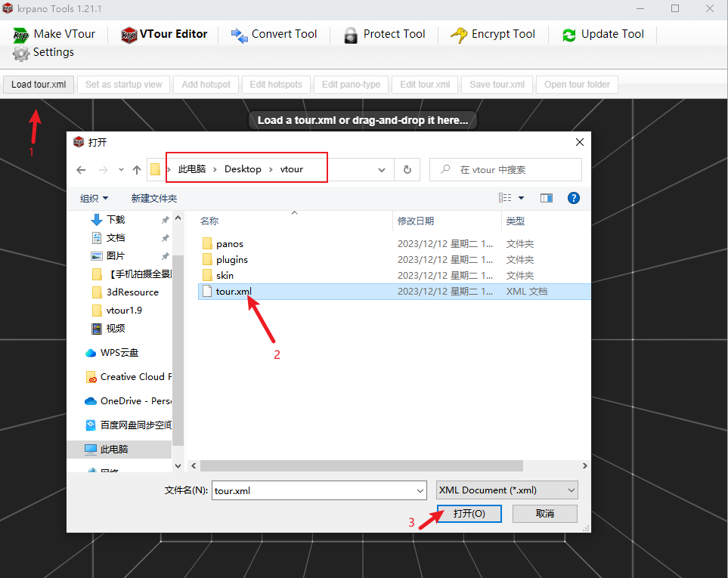Click the Settings gear icon

coord(21,54)
